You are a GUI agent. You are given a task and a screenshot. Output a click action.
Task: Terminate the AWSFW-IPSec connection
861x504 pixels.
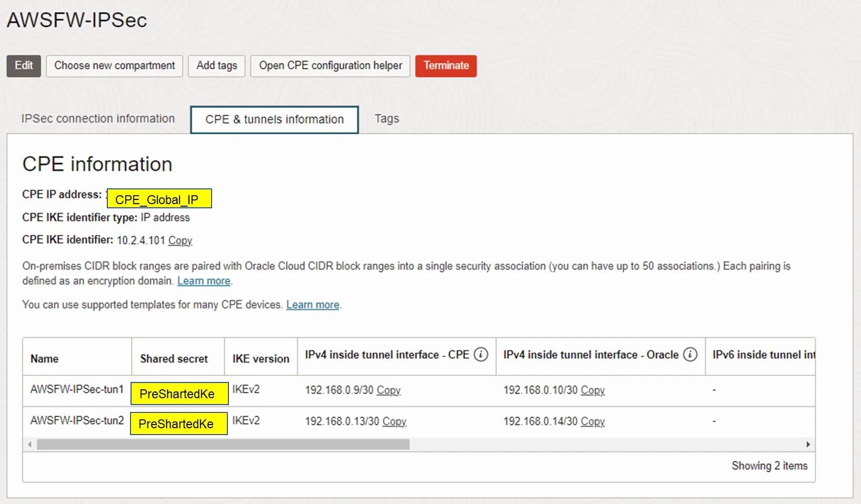point(446,66)
